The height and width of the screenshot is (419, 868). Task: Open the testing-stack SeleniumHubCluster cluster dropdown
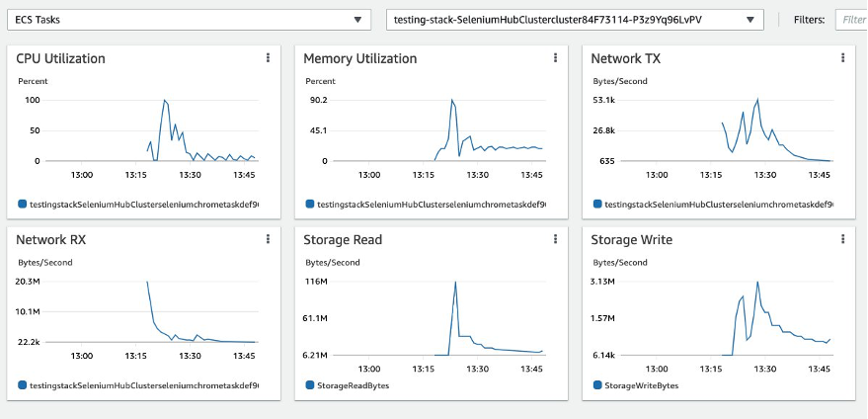coord(575,20)
